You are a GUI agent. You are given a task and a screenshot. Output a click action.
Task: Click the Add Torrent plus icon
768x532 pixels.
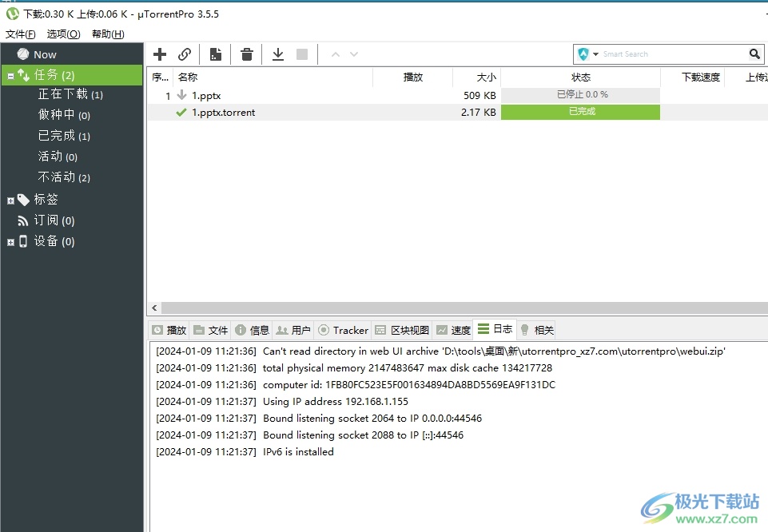click(x=160, y=54)
